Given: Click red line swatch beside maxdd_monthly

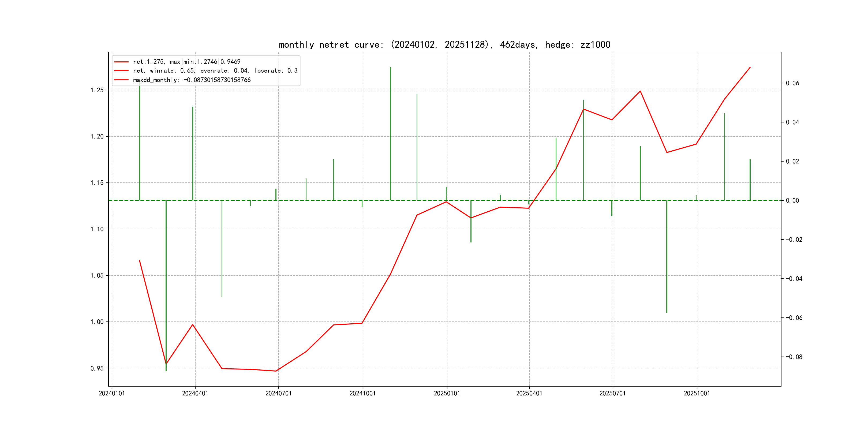Looking at the screenshot, I should coord(121,80).
